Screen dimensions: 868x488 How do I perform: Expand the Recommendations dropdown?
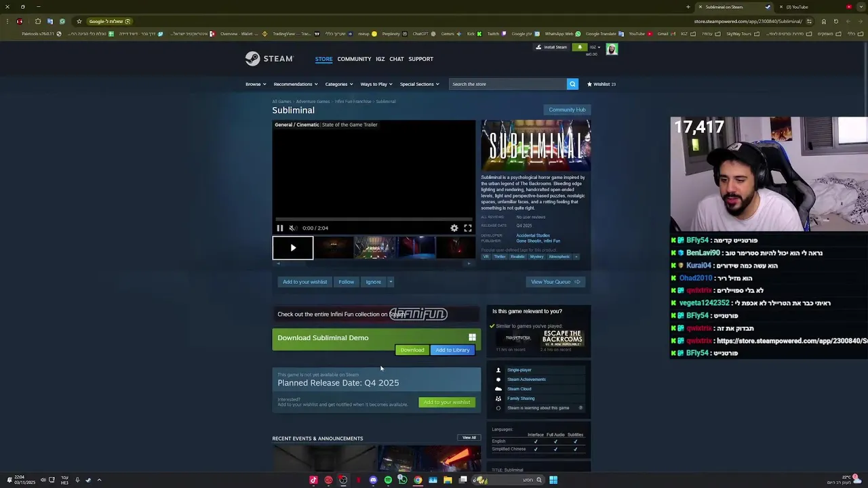coord(295,84)
